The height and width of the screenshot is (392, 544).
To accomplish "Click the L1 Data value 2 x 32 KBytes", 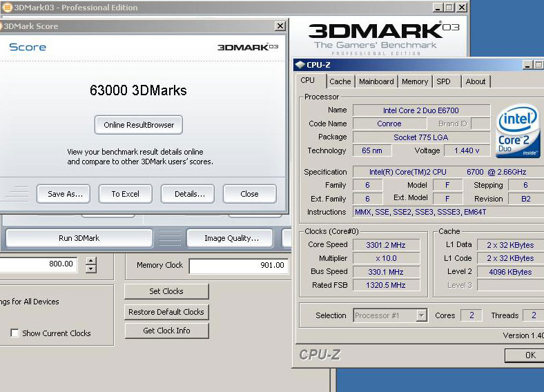I will coord(510,245).
